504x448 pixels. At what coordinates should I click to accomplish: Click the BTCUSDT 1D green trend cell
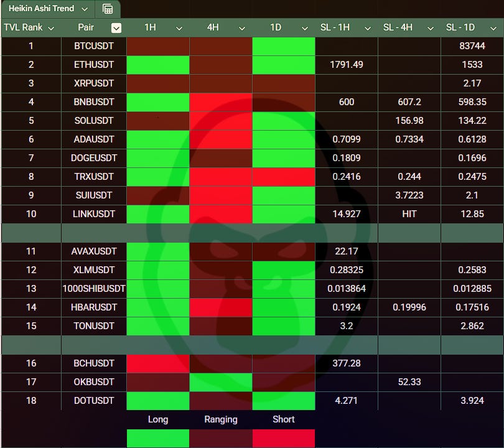point(284,46)
